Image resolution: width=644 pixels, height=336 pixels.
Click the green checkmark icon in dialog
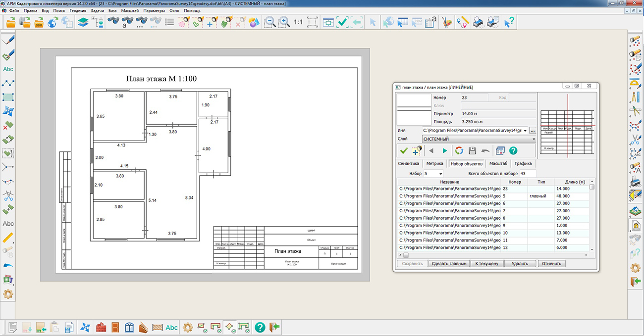(x=404, y=150)
